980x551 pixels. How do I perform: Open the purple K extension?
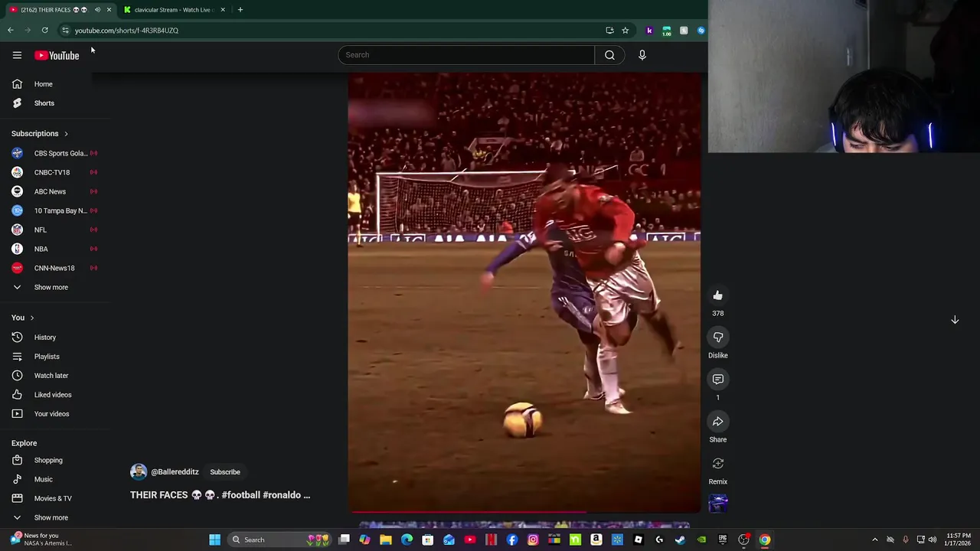point(649,31)
